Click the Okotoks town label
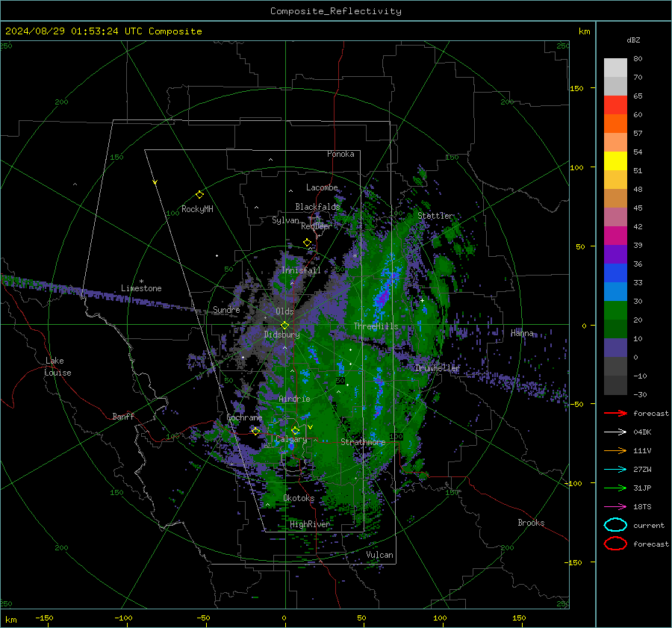Screen dimensions: 672x628 (x=299, y=498)
